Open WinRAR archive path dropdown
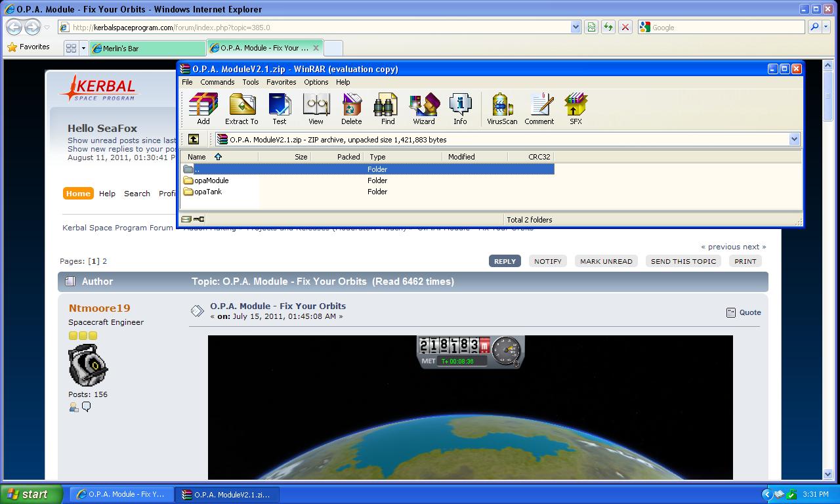Image resolution: width=840 pixels, height=504 pixels. (x=794, y=139)
